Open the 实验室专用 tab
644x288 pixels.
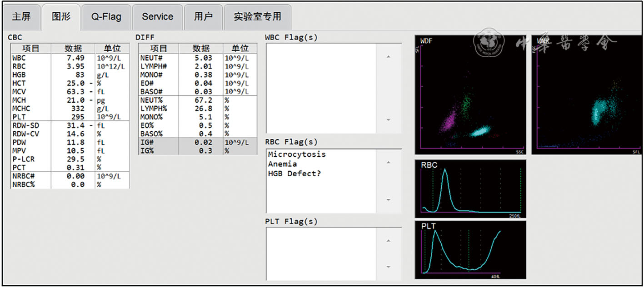click(x=257, y=17)
